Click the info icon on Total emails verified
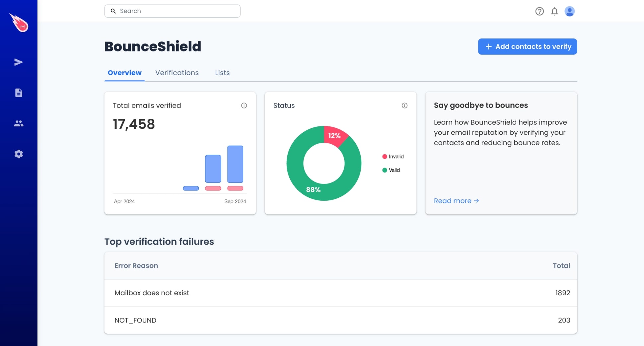This screenshot has width=644, height=346. pyautogui.click(x=244, y=105)
